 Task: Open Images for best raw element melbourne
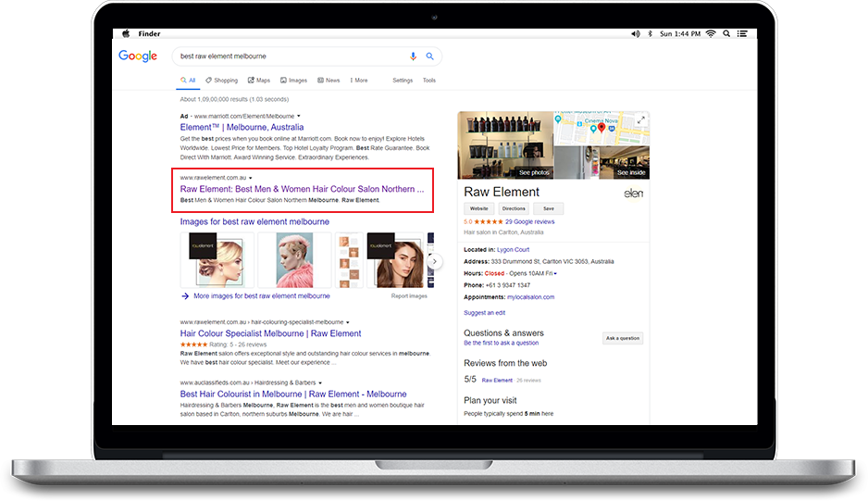tap(254, 221)
